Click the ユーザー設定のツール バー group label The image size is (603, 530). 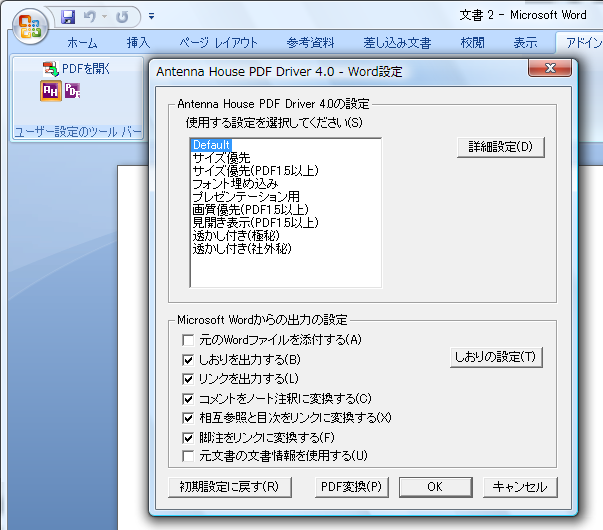78,132
